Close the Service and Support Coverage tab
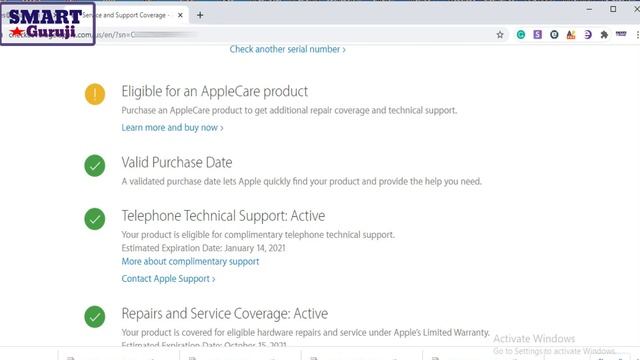This screenshot has width=640, height=360. [180, 15]
